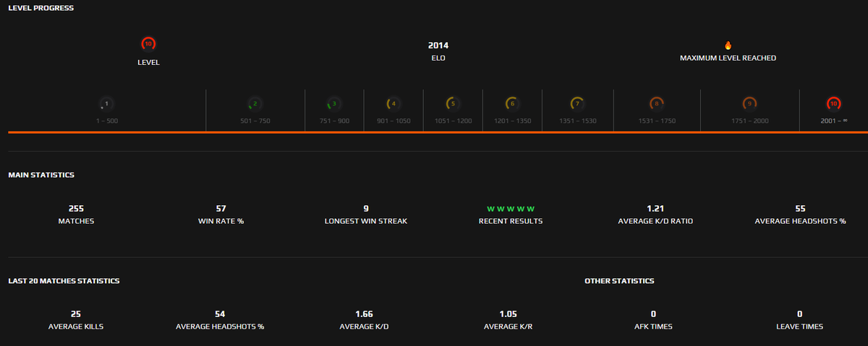Click the AVERAGE HEADSHOTS % label under 54
The image size is (868, 346).
pyautogui.click(x=221, y=326)
